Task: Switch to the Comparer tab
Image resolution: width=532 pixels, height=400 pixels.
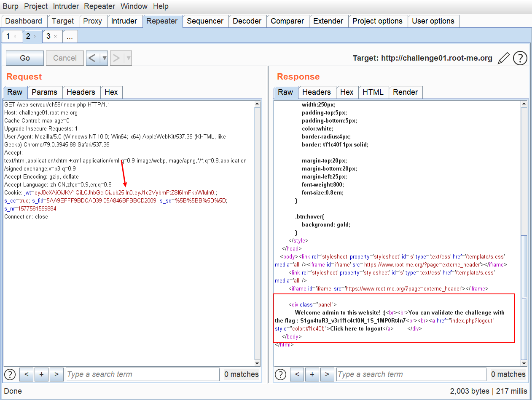Action: coord(287,21)
